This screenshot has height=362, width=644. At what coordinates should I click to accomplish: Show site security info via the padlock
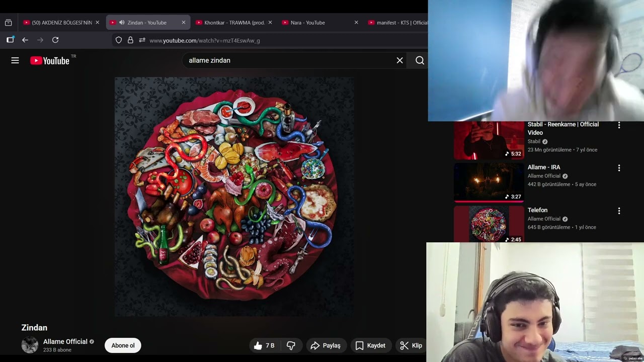point(130,40)
